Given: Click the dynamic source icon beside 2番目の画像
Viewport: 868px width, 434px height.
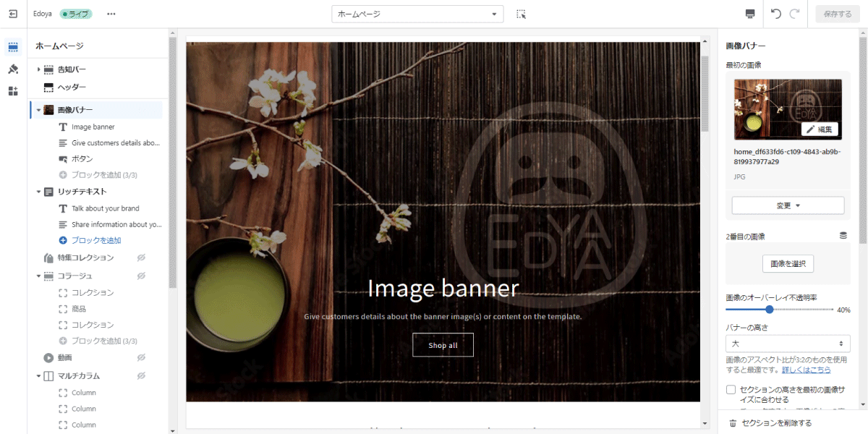Looking at the screenshot, I should (843, 236).
